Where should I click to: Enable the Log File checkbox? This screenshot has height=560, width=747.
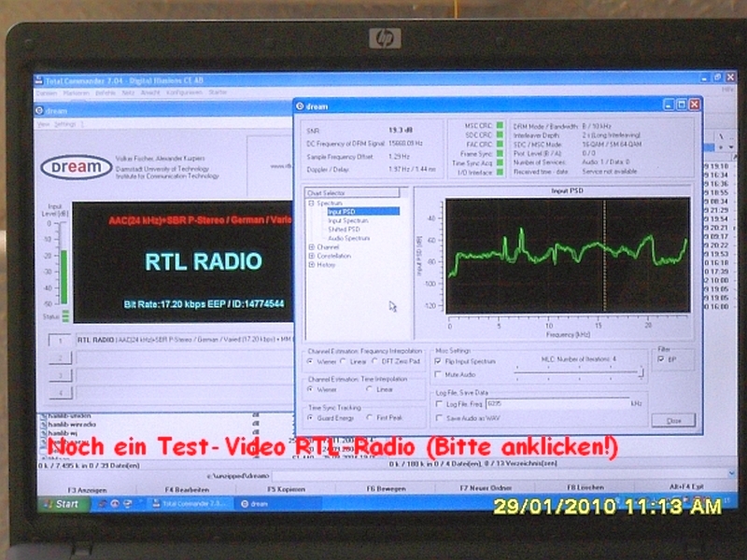(439, 404)
